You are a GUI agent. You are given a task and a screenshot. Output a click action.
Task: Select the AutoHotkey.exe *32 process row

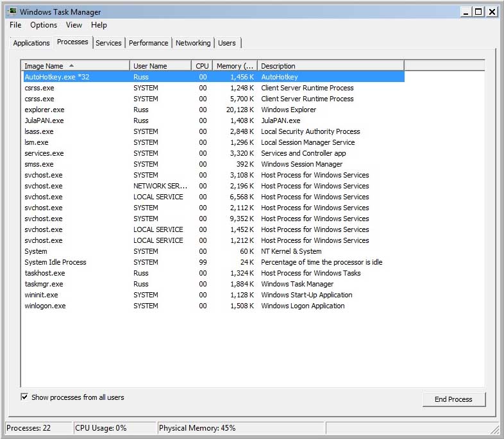[214, 77]
